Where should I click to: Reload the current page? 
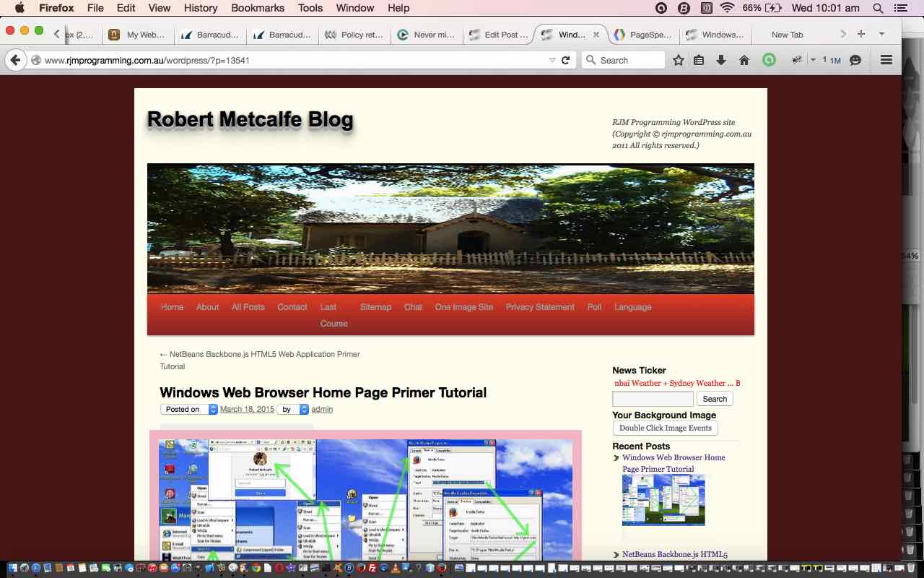(566, 61)
